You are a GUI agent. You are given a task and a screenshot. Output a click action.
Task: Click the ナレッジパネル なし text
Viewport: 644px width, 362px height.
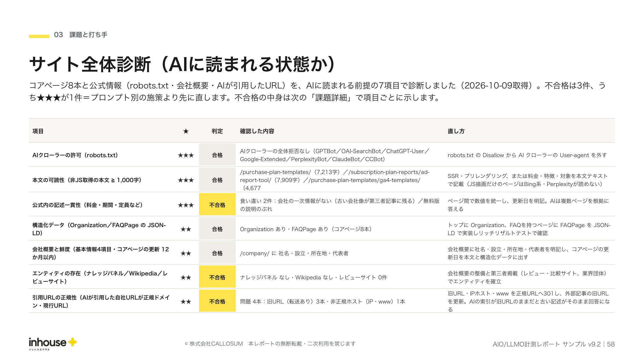point(313,278)
